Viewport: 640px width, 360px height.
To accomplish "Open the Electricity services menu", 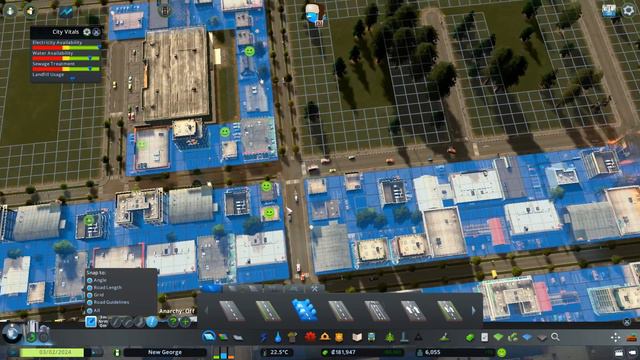I will pyautogui.click(x=264, y=337).
